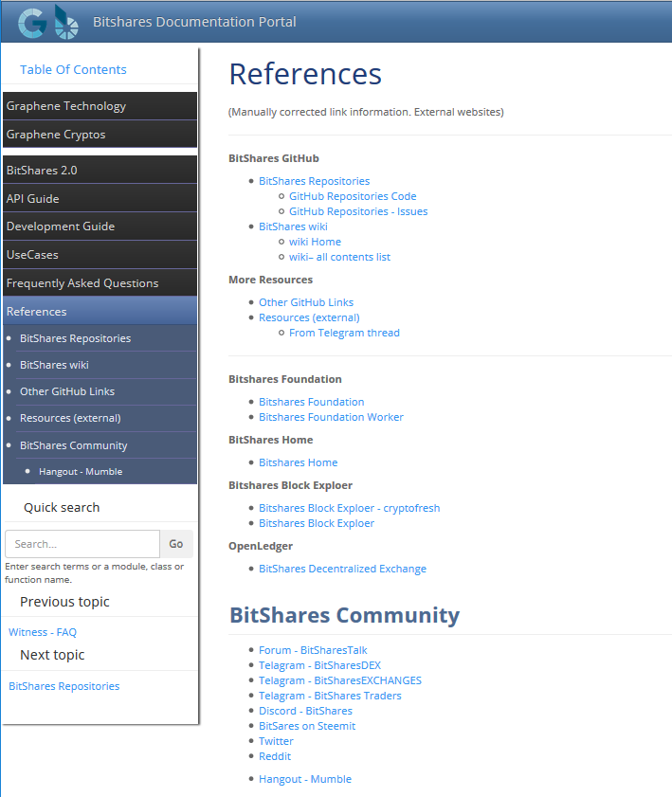Open Bitshares Foundation Worker link

[x=331, y=417]
